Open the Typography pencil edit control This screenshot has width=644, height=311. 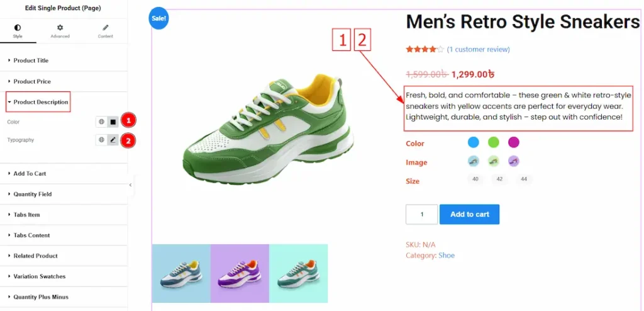point(113,140)
